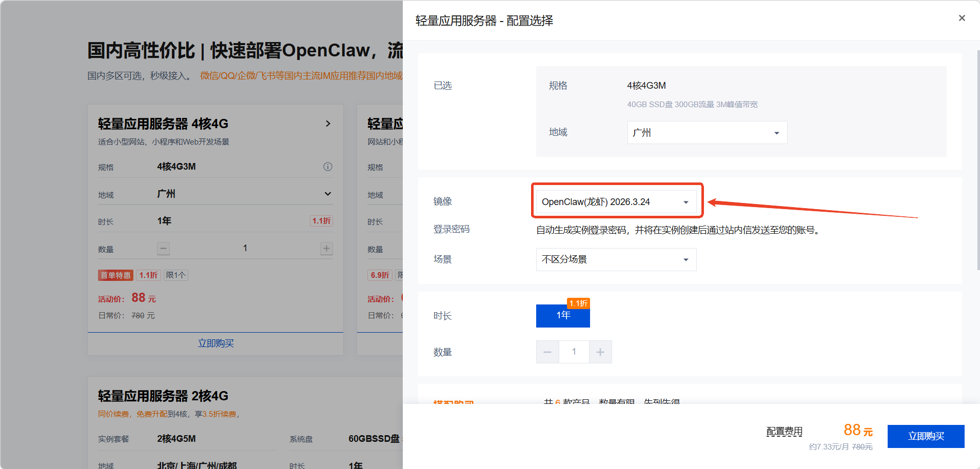
Task: Open the 场景 不区分场景 dropdown
Action: pos(616,259)
